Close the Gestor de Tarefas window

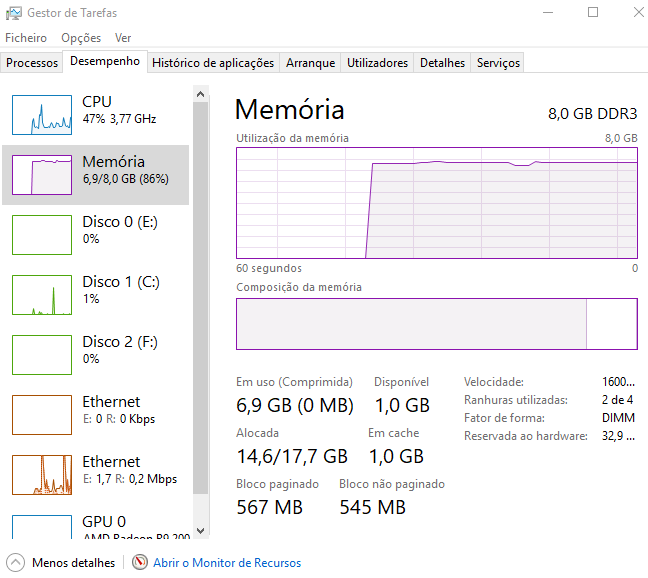pos(638,12)
